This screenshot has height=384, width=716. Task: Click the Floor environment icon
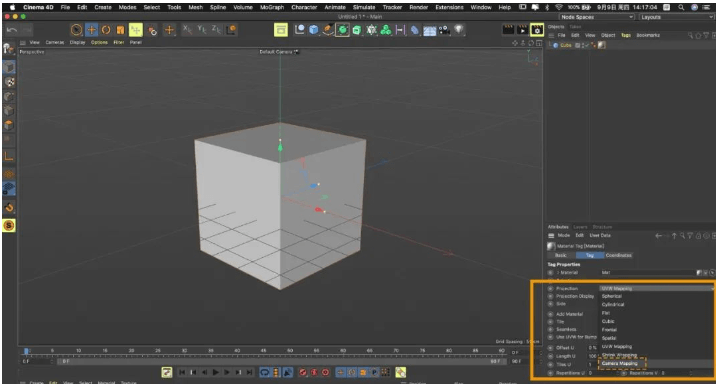(x=430, y=31)
